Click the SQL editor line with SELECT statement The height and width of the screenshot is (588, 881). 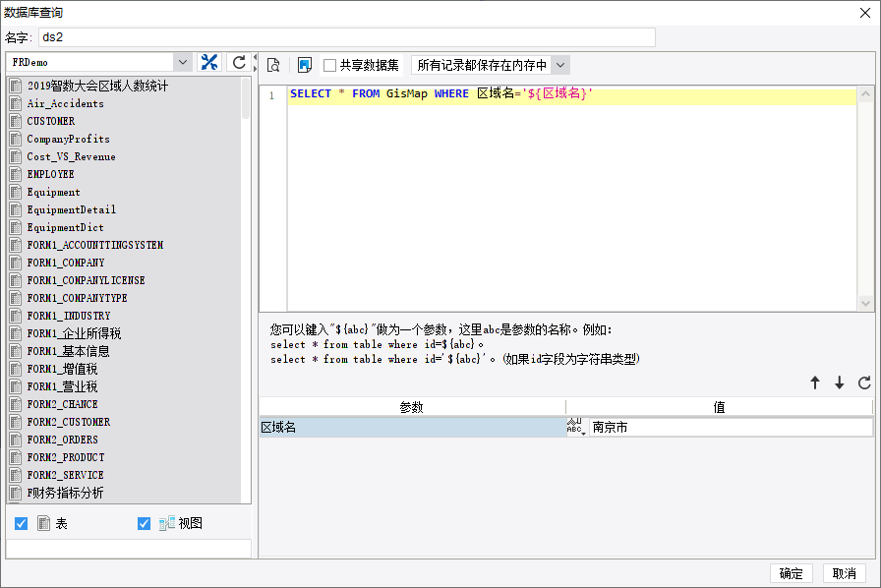click(x=572, y=94)
